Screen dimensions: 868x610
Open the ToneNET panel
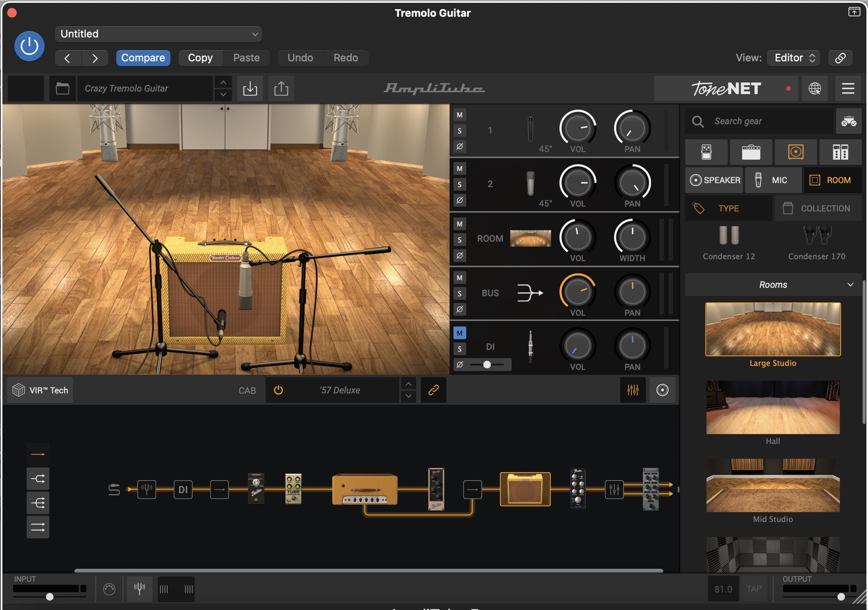click(726, 88)
